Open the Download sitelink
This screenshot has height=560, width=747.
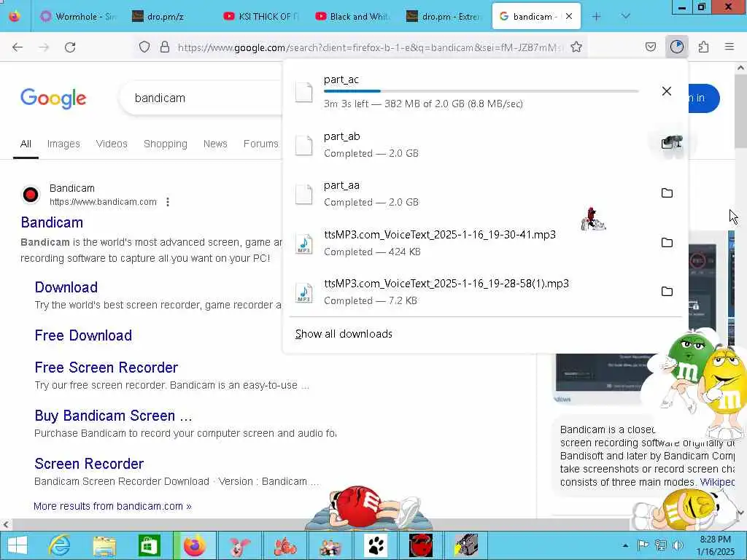pos(66,287)
